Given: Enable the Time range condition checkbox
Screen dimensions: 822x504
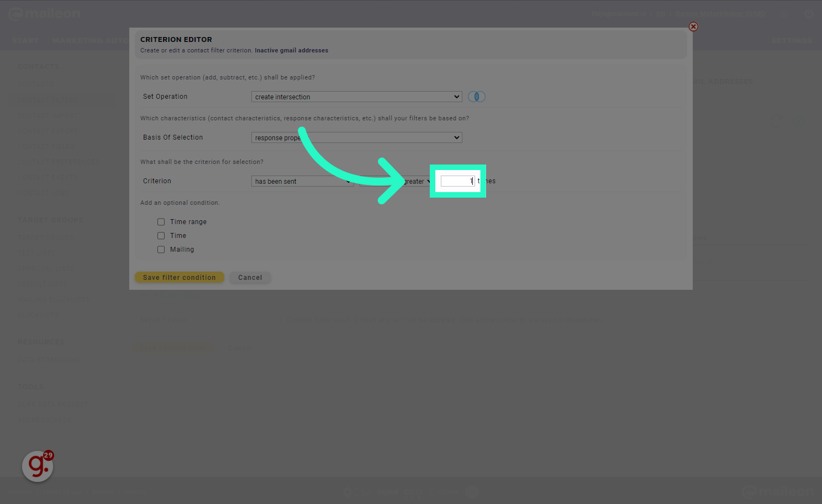Looking at the screenshot, I should click(x=161, y=222).
